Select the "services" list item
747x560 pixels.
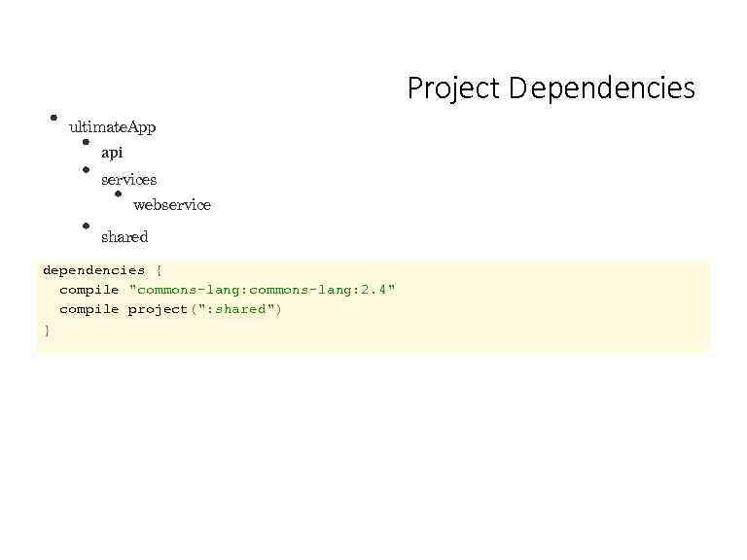129,180
